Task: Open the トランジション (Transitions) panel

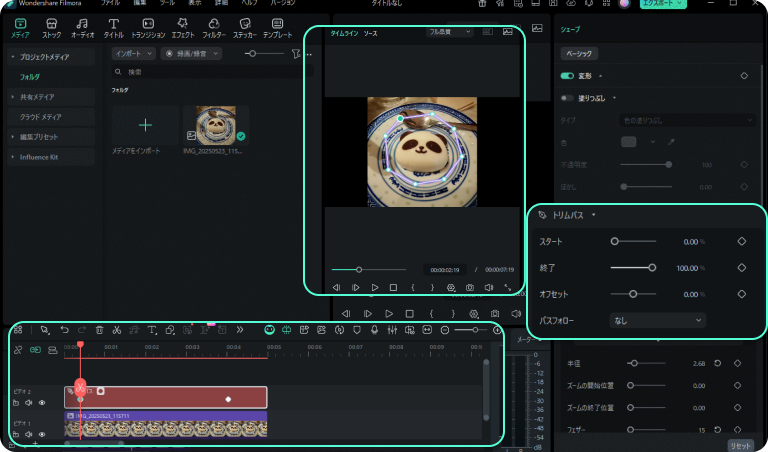Action: 149,26
